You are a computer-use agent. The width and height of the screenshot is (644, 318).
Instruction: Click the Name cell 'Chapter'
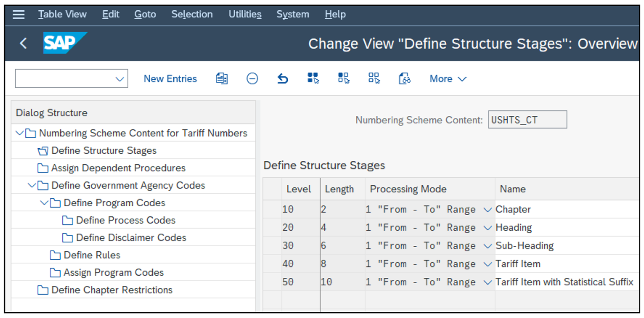(x=567, y=210)
